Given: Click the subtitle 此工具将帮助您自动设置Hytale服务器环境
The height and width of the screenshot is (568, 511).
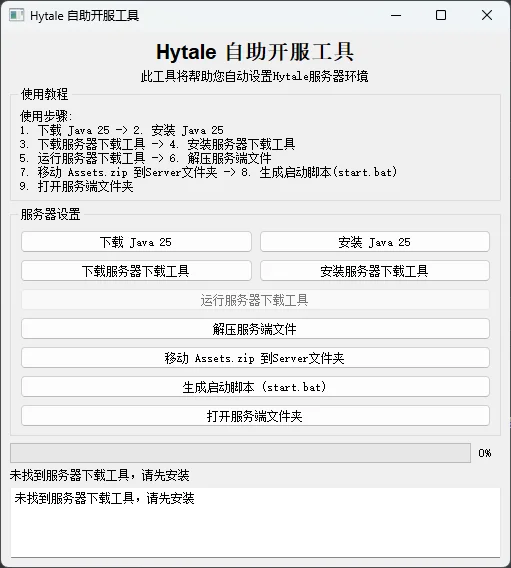Looking at the screenshot, I should pos(255,76).
